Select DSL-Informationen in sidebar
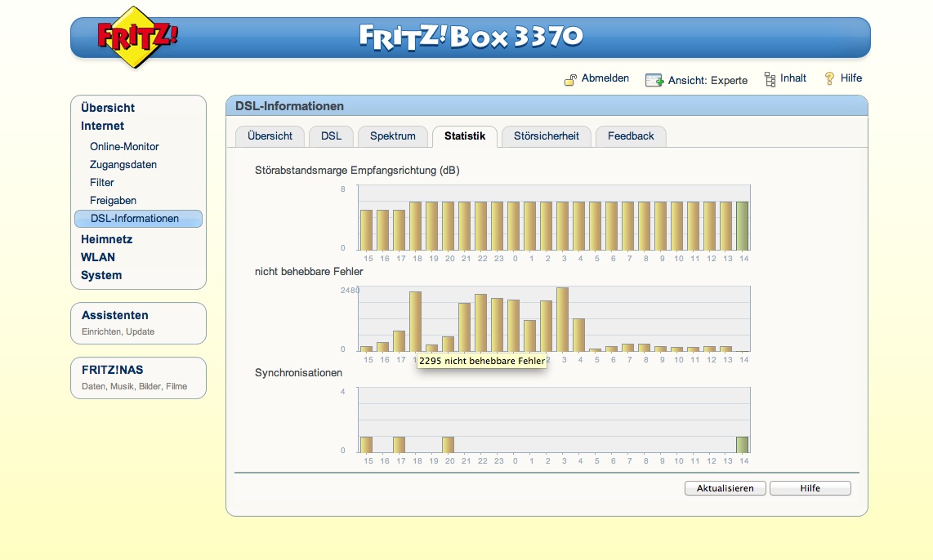The image size is (933, 560). [139, 219]
